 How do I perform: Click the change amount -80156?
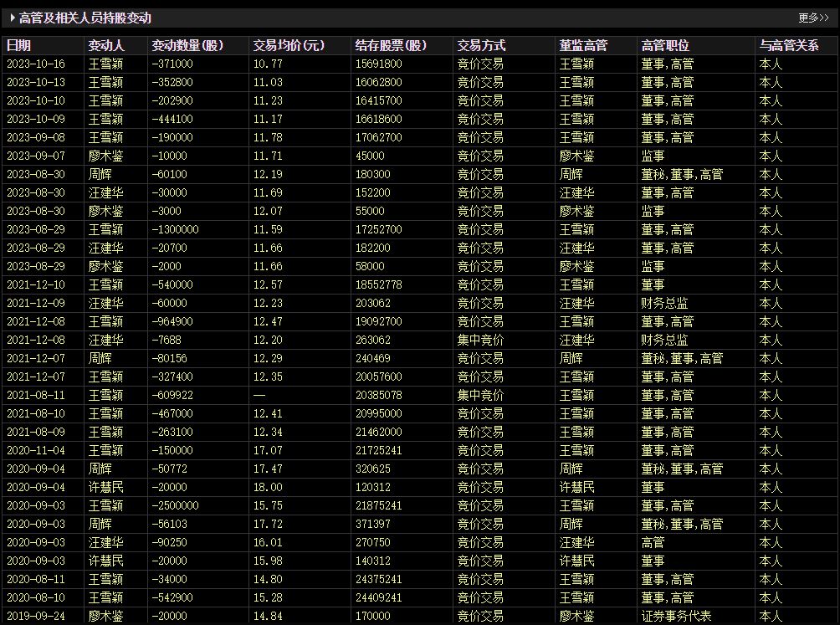pyautogui.click(x=169, y=358)
